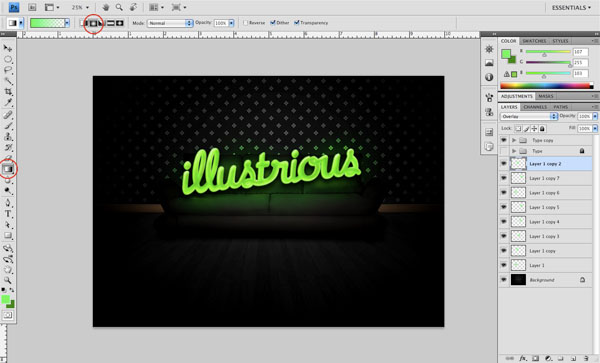Image resolution: width=600 pixels, height=363 pixels.
Task: Select the Zoom tool in toolbox
Action: pyautogui.click(x=8, y=280)
